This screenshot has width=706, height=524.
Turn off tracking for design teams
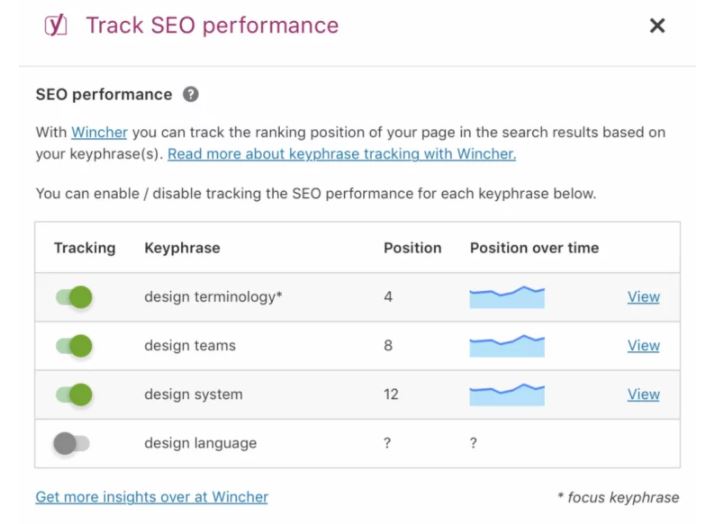pos(74,346)
